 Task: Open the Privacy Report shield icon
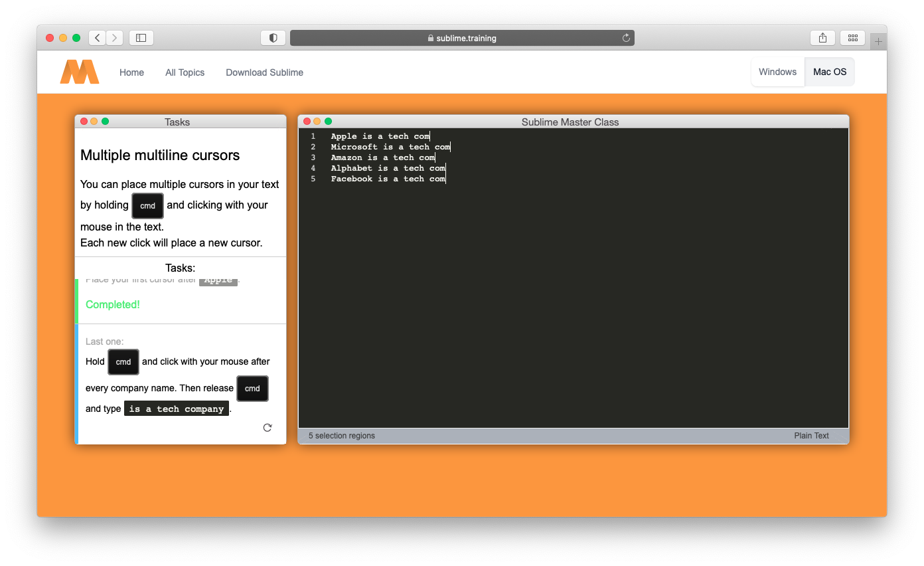click(273, 38)
